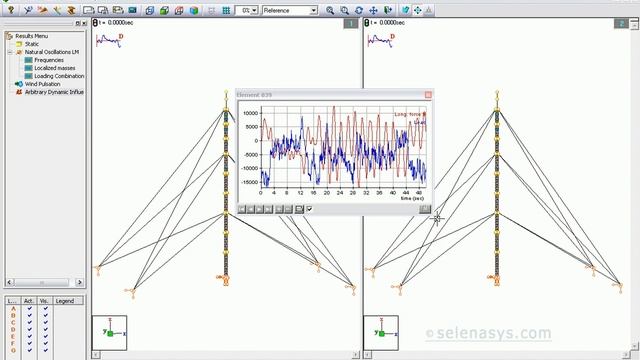Click the red wireframe cube view icon

(x=179, y=10)
